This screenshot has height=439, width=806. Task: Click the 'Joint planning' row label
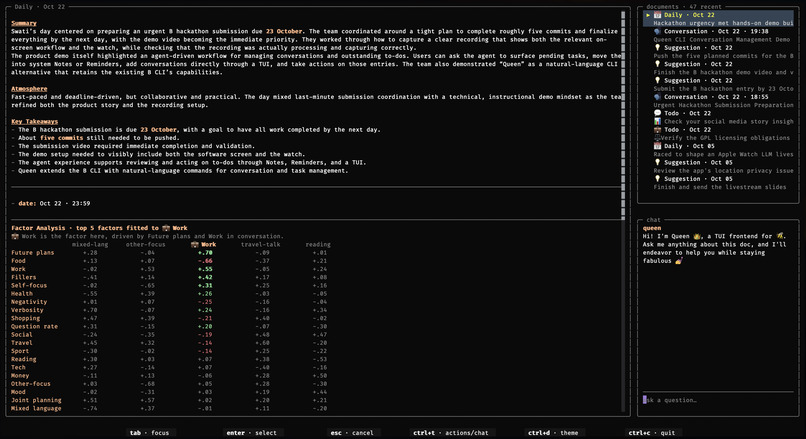(36, 400)
